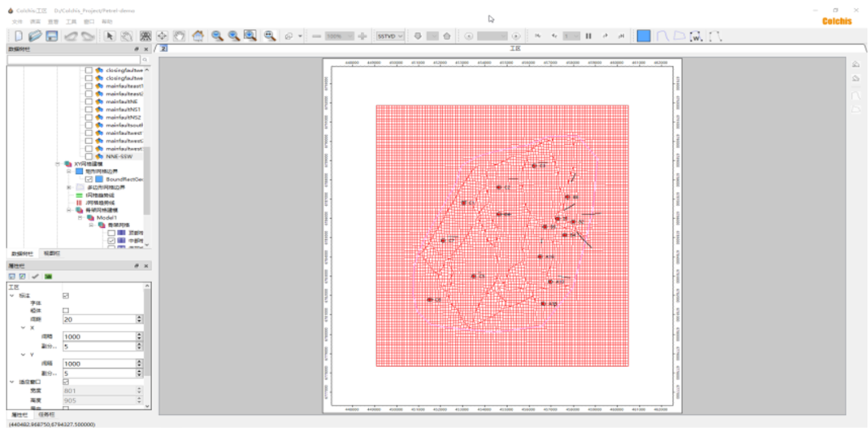Uncheck the BoundRectGe item checkbox

coord(88,179)
